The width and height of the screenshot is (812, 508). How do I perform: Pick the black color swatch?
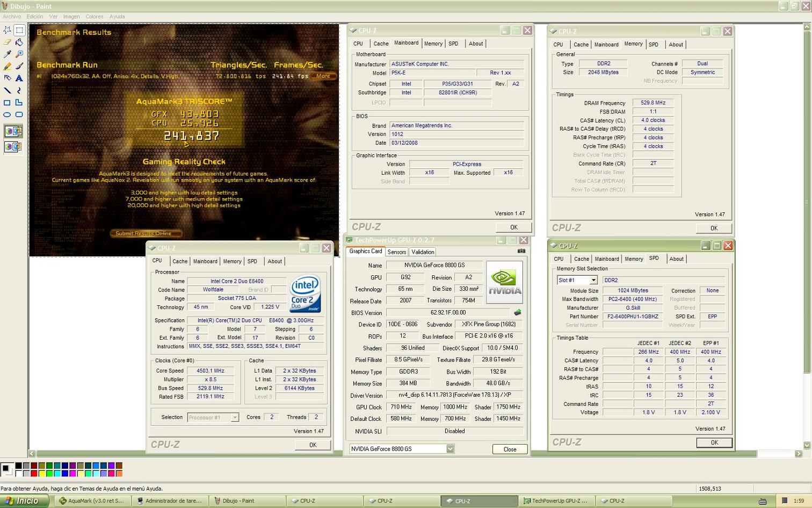[18, 466]
